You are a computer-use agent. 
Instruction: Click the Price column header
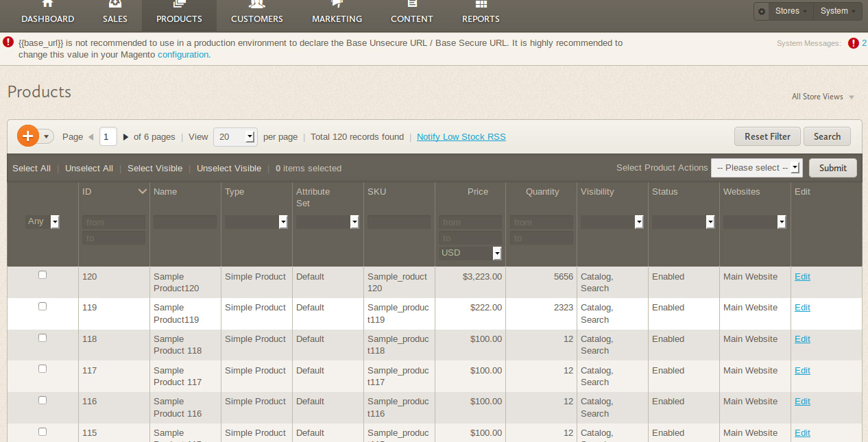[478, 192]
